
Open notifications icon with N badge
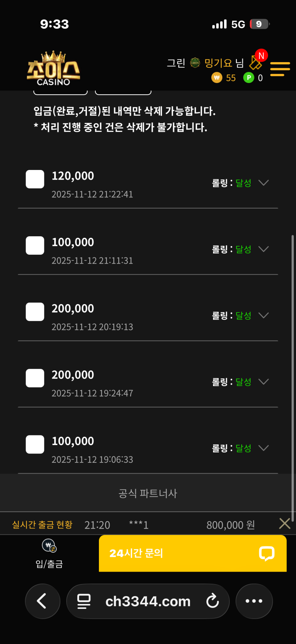257,61
